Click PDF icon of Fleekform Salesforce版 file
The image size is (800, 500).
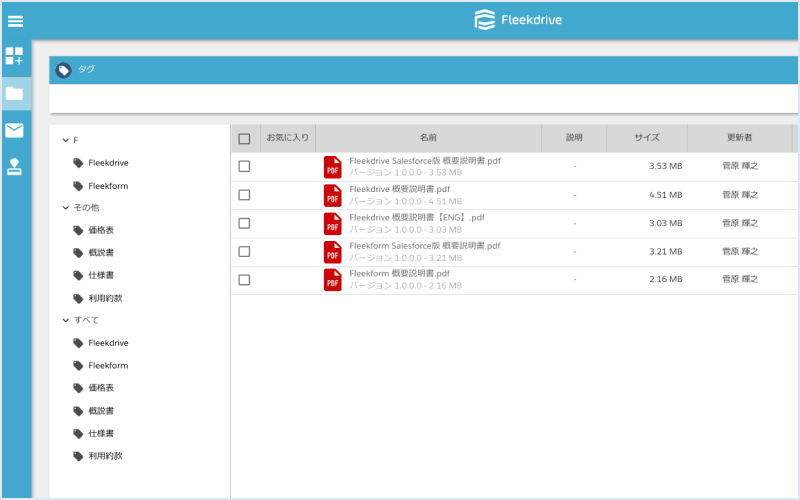333,252
